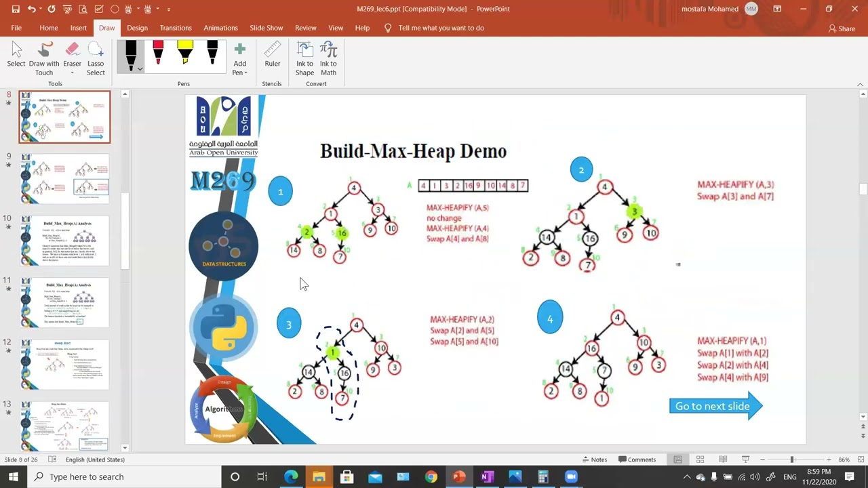Select slide 13 thumbnail
The width and height of the screenshot is (868, 488).
(x=64, y=426)
